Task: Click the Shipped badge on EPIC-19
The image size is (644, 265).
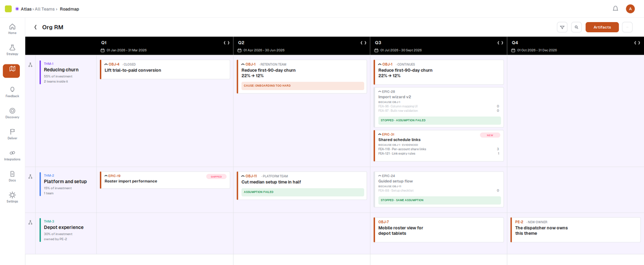Action: [x=216, y=176]
